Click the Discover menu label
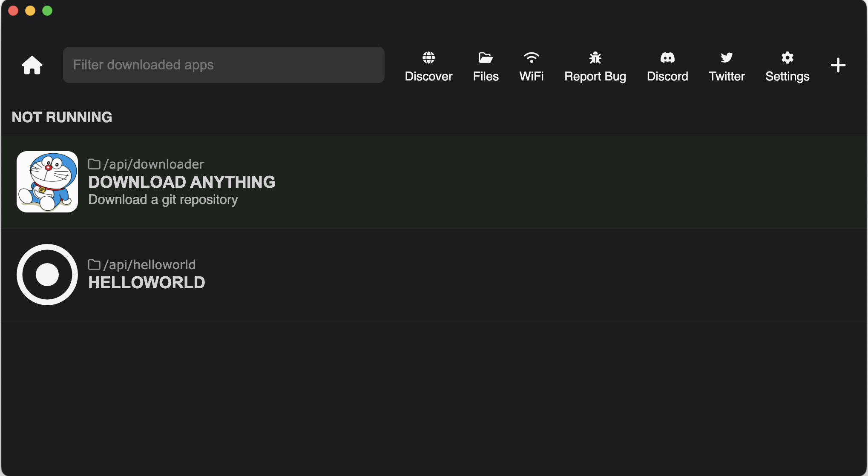 (428, 77)
